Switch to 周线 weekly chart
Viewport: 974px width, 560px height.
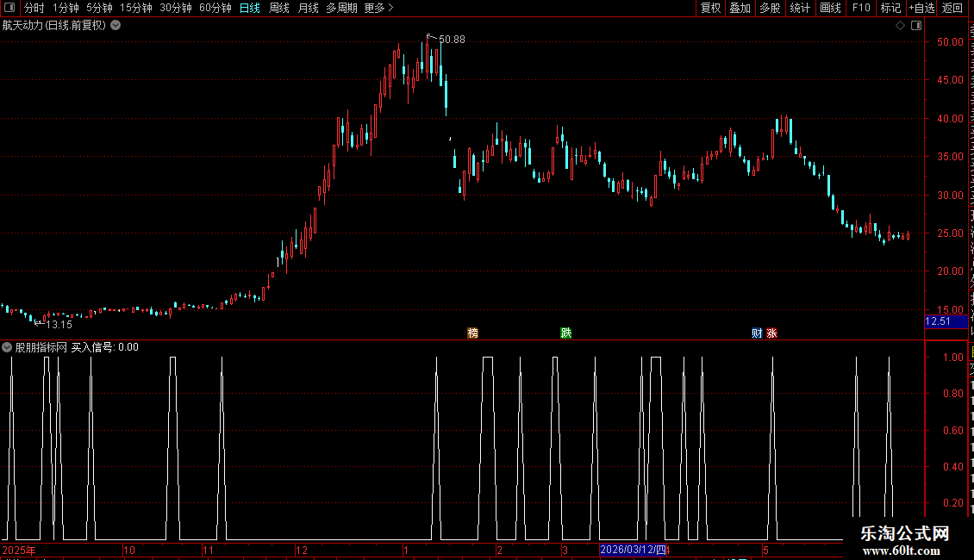279,8
